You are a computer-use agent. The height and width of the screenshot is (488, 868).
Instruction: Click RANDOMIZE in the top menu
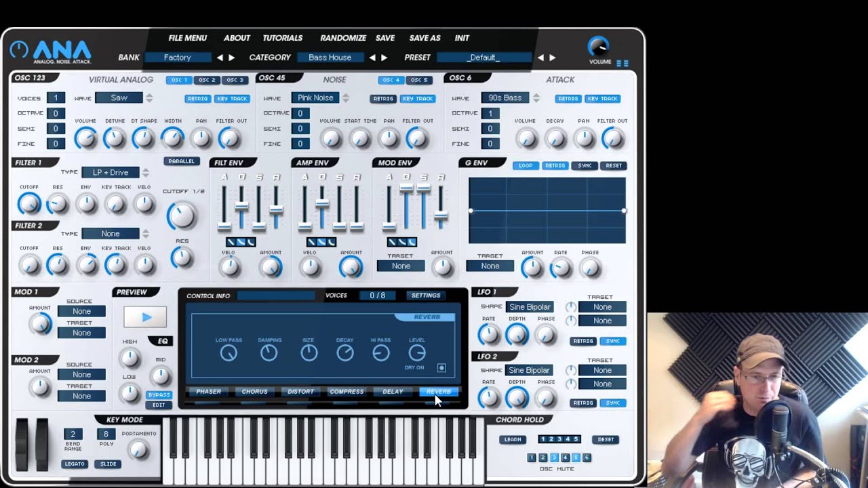point(343,38)
